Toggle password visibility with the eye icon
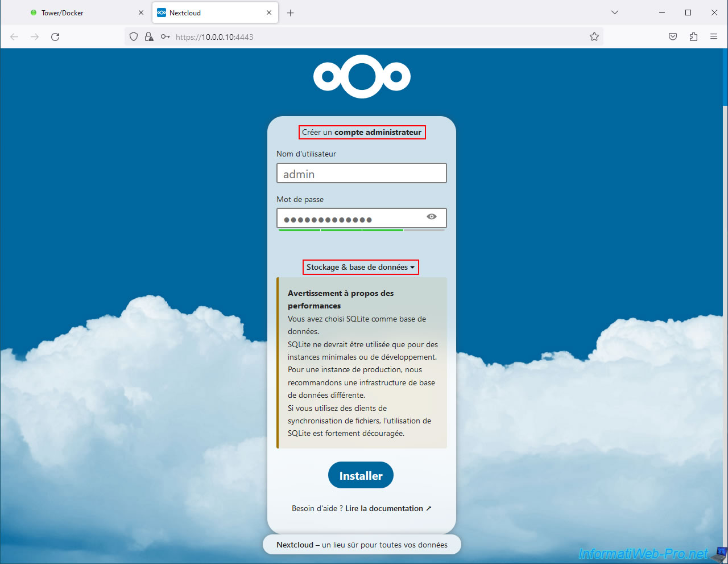The height and width of the screenshot is (564, 728). coord(432,217)
